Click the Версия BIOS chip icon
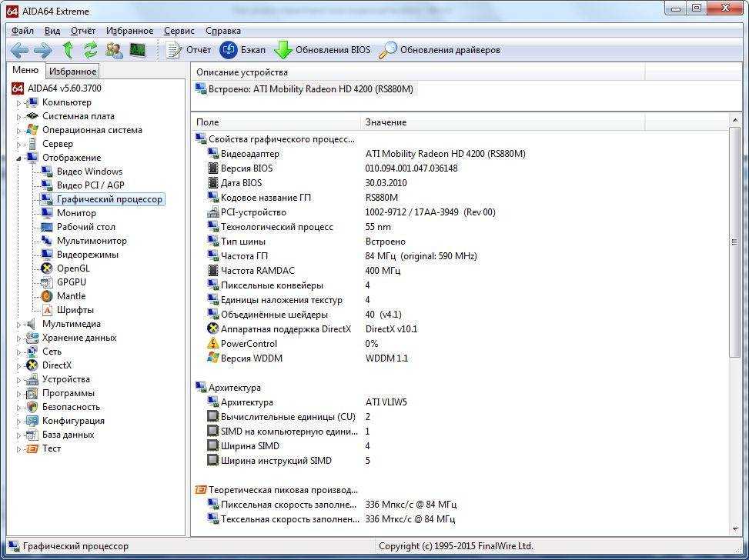The width and height of the screenshot is (749, 560). 212,168
